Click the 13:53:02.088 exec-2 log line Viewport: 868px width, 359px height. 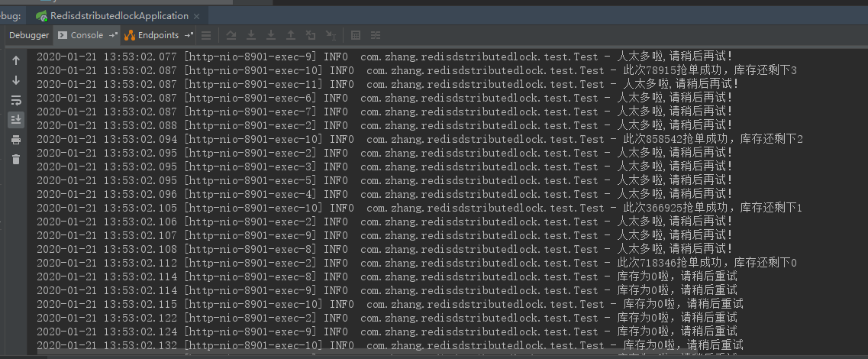(x=384, y=126)
